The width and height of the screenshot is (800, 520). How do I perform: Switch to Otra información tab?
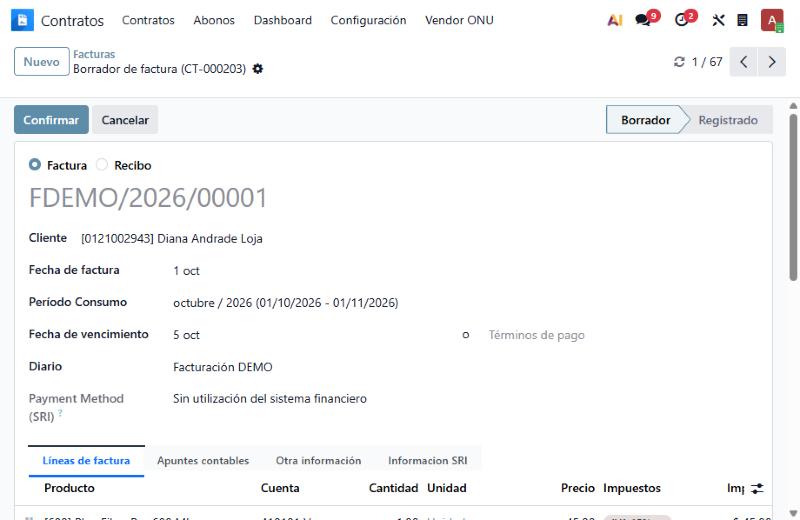coord(318,461)
